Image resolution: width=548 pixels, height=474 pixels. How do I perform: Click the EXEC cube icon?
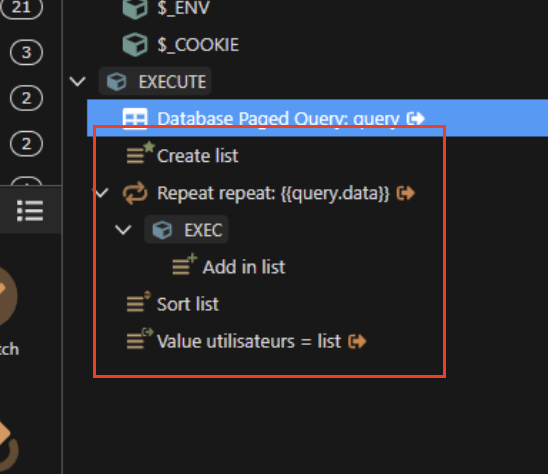162,230
